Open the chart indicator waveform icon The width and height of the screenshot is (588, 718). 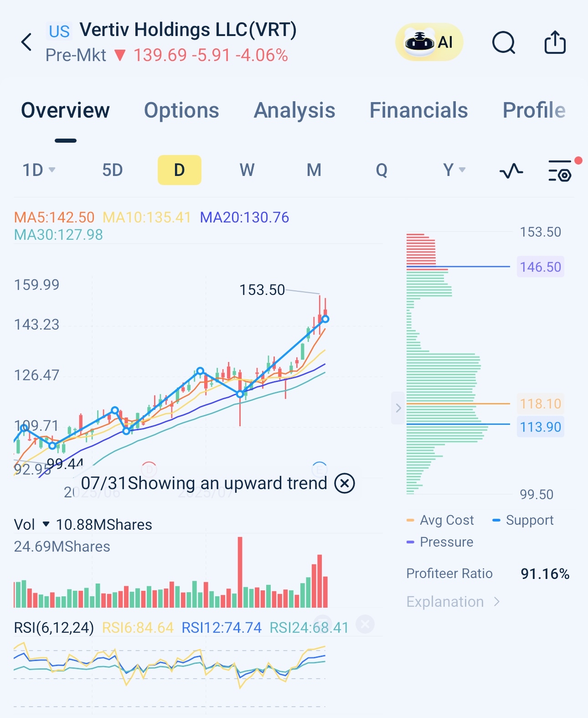tap(511, 171)
